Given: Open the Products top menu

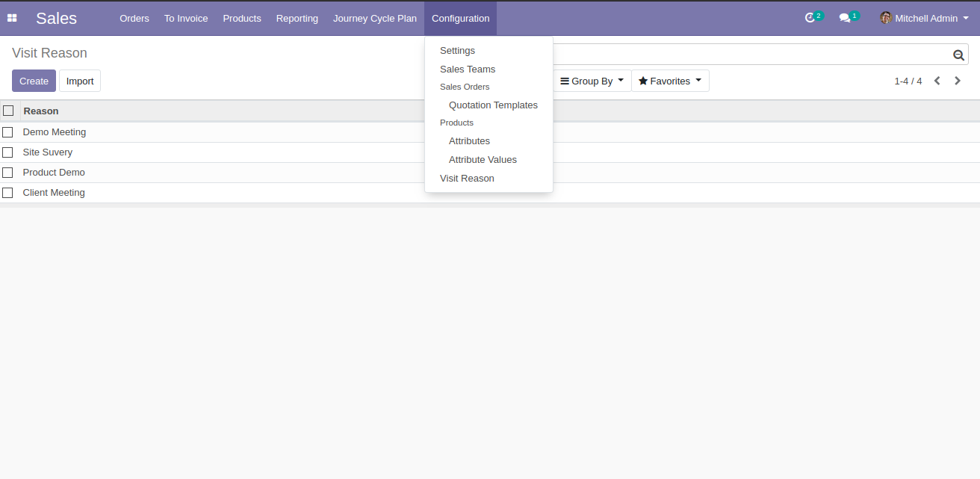Looking at the screenshot, I should tap(242, 18).
